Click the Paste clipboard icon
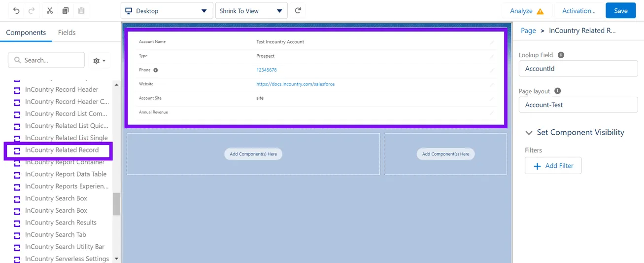 (81, 11)
